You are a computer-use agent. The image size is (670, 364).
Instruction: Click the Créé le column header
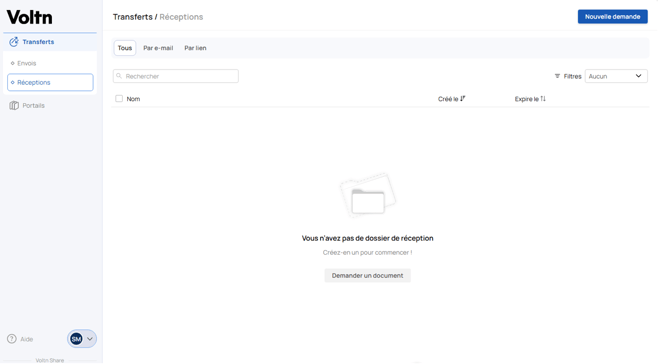pyautogui.click(x=448, y=99)
